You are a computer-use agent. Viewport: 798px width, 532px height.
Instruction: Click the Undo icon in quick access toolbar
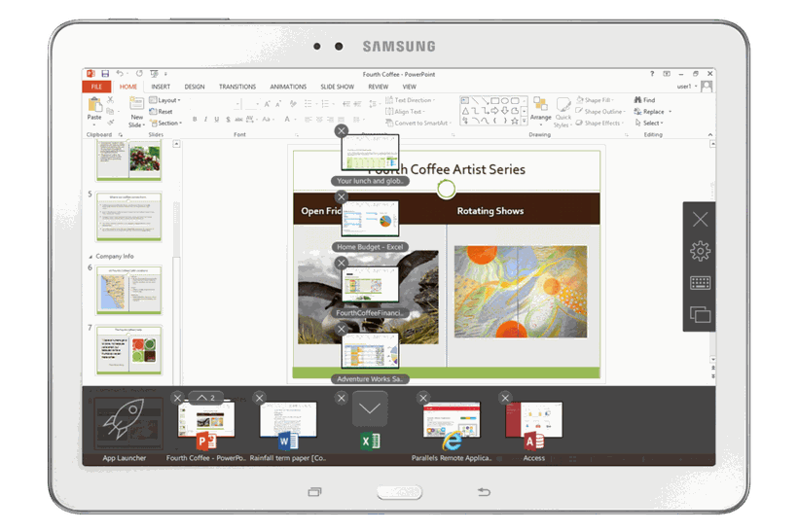(x=120, y=74)
